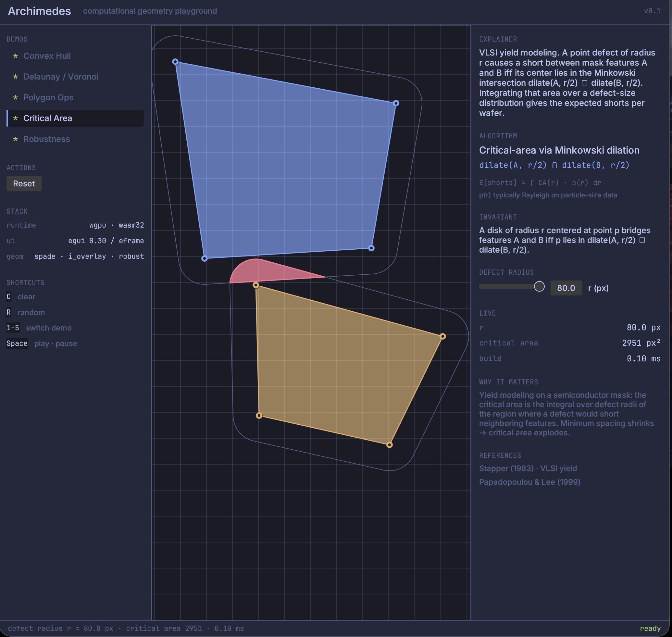672x637 pixels.
Task: Click the critical area 2951 px² value
Action: pos(641,343)
